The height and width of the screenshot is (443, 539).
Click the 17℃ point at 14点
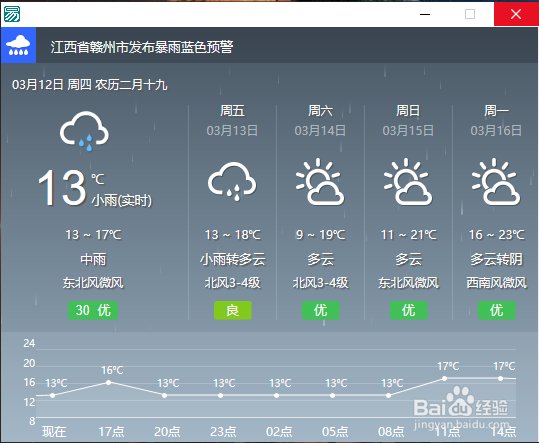tap(500, 378)
